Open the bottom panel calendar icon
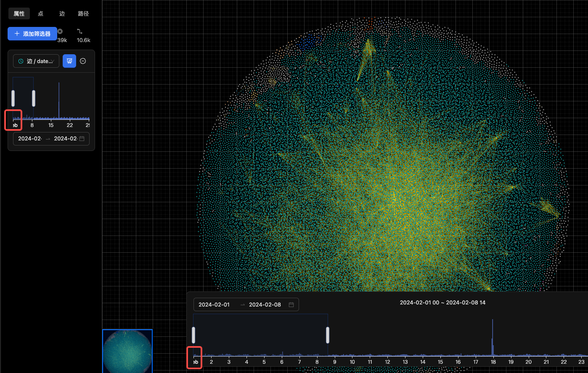The width and height of the screenshot is (588, 373). tap(291, 304)
